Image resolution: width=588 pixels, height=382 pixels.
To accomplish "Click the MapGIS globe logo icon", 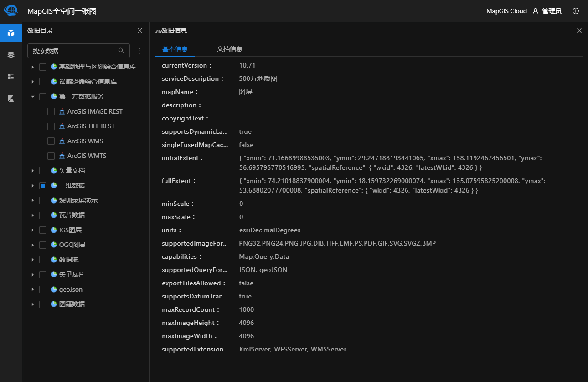I will pos(10,10).
